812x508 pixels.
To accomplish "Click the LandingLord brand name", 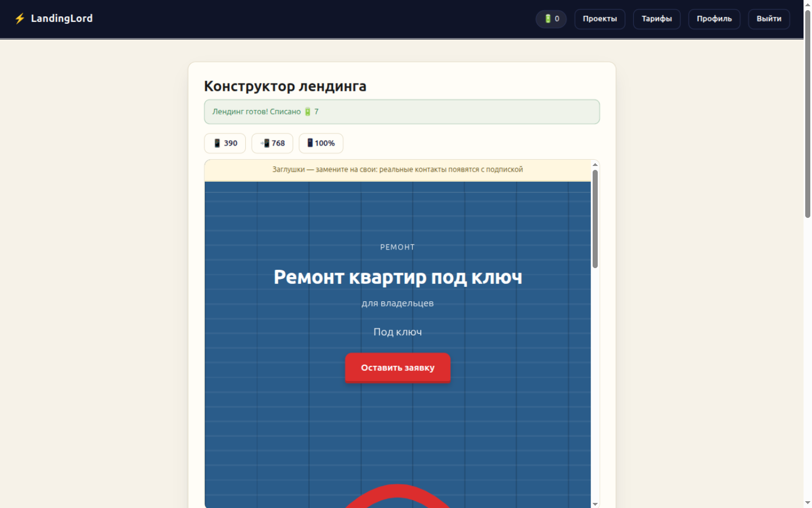I will pos(61,19).
